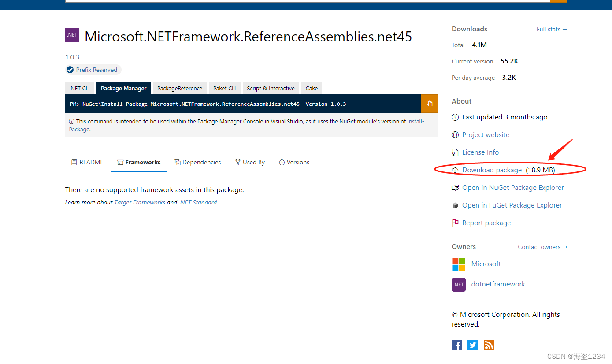Click the dotnetframework owner avatar

(x=458, y=284)
